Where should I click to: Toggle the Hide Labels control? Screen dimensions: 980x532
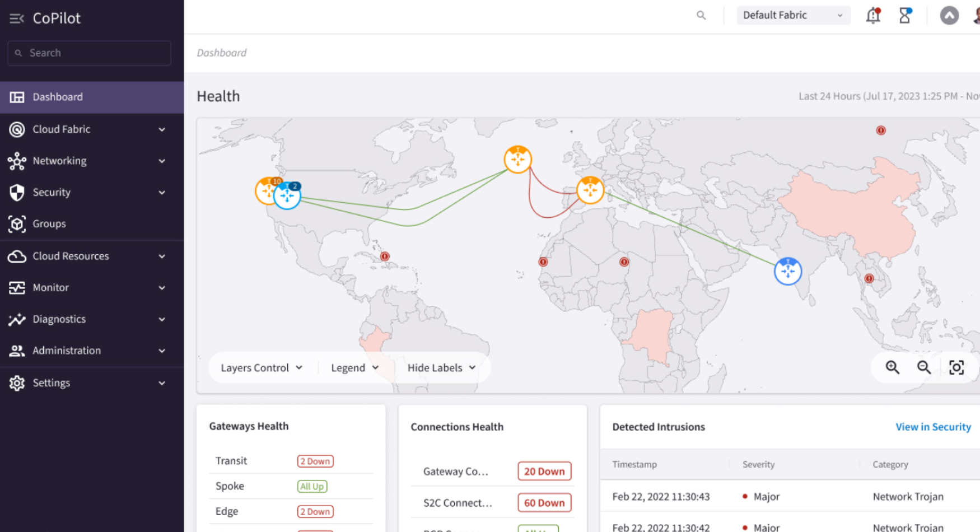pyautogui.click(x=441, y=368)
